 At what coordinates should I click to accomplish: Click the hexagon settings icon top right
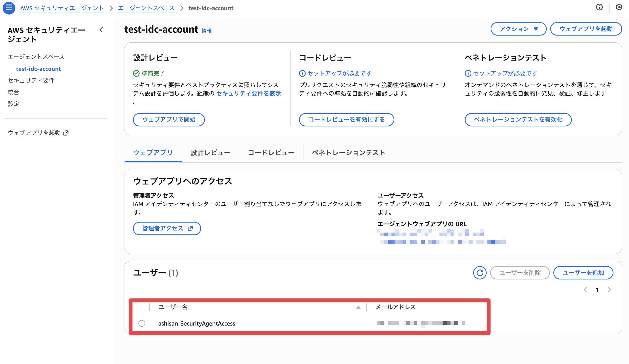tap(619, 7)
